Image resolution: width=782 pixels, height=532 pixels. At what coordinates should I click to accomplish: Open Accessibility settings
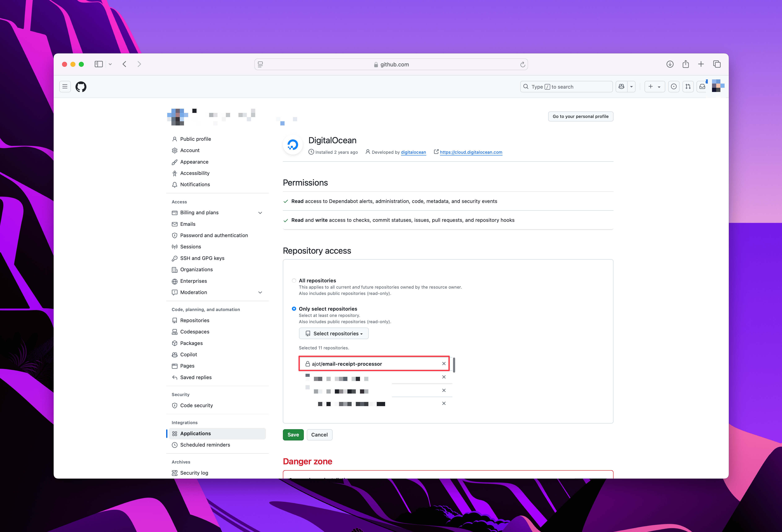coord(195,173)
